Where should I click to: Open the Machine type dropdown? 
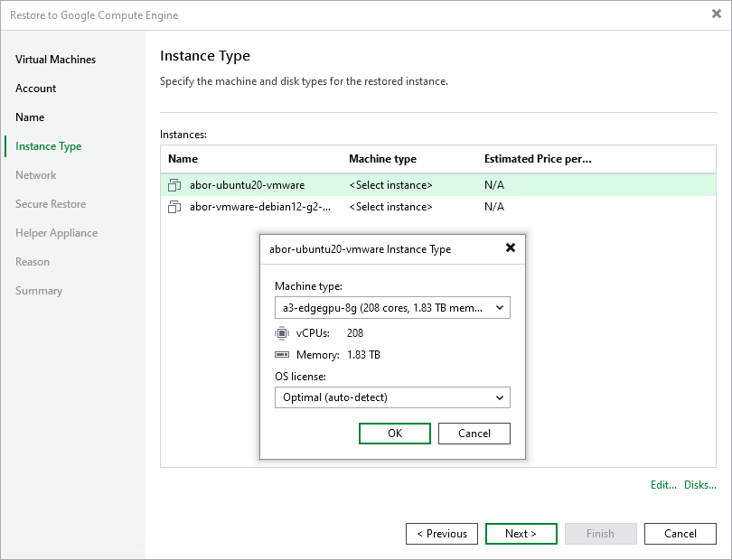click(x=392, y=308)
